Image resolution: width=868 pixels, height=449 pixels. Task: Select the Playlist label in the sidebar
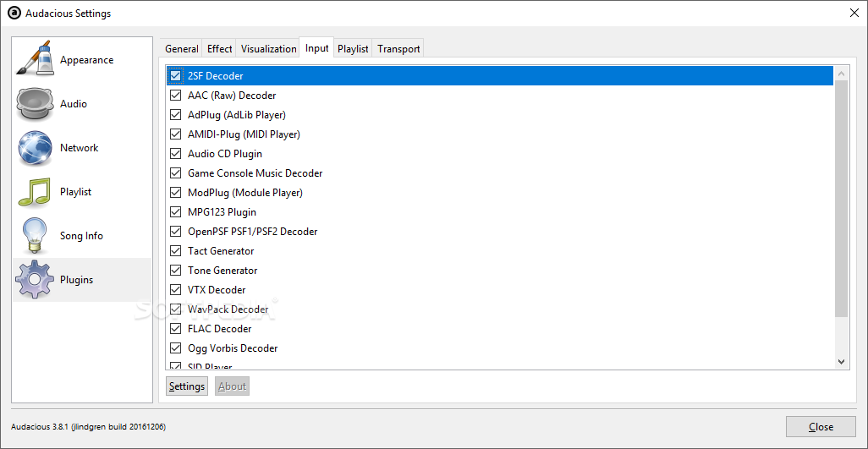[x=75, y=192]
